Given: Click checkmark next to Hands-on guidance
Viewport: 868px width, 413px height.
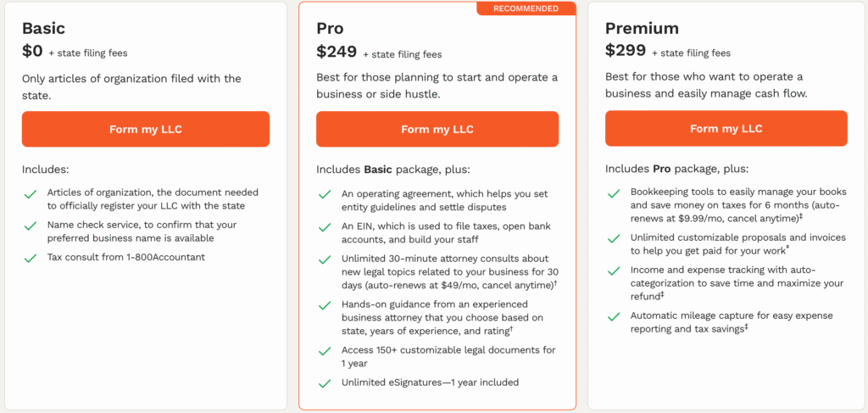Looking at the screenshot, I should (325, 304).
